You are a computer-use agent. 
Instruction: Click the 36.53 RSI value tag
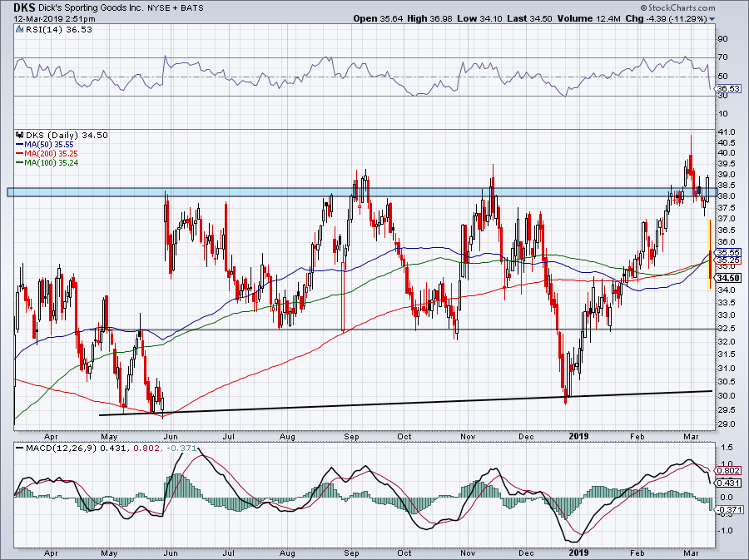coord(727,89)
